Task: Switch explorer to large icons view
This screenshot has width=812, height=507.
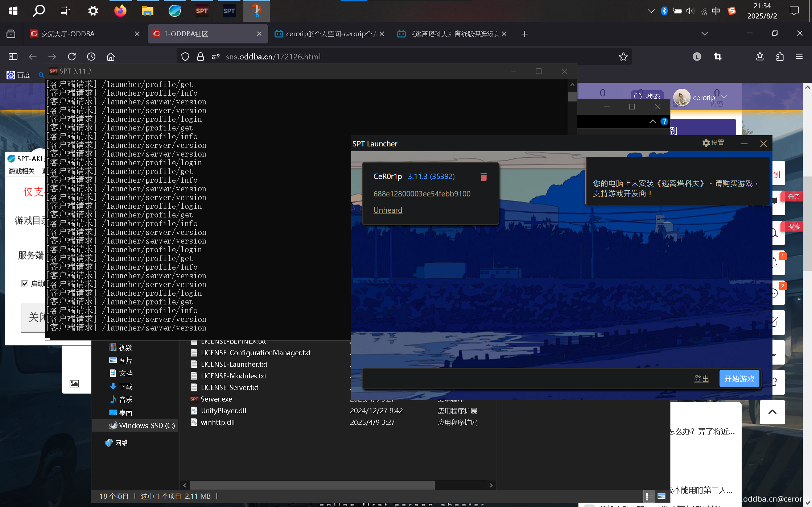Action: (661, 496)
